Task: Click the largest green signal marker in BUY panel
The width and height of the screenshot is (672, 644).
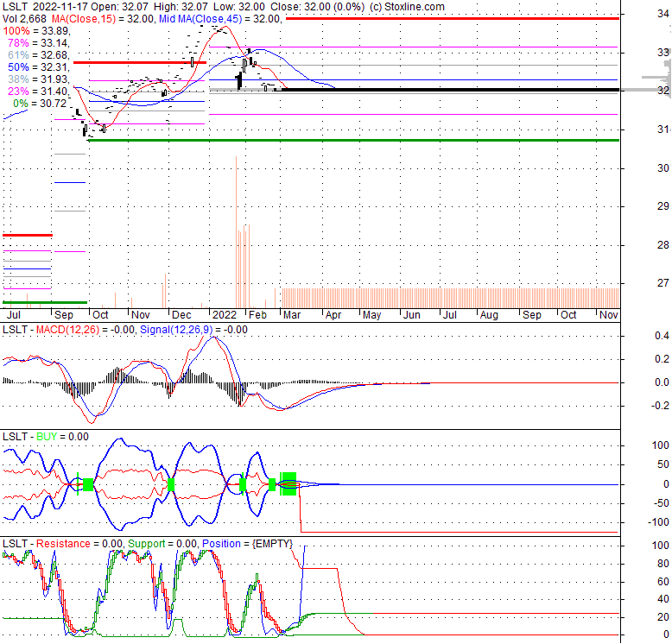Action: [288, 482]
